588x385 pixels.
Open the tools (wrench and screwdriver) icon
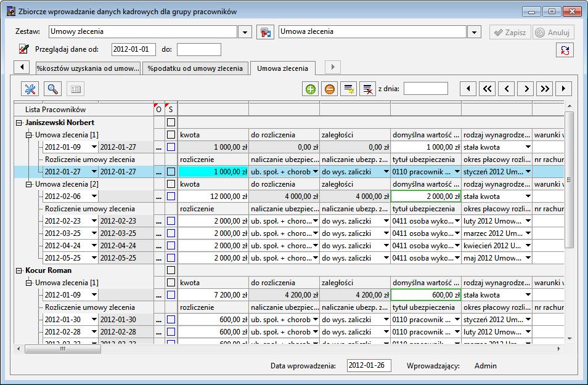30,89
